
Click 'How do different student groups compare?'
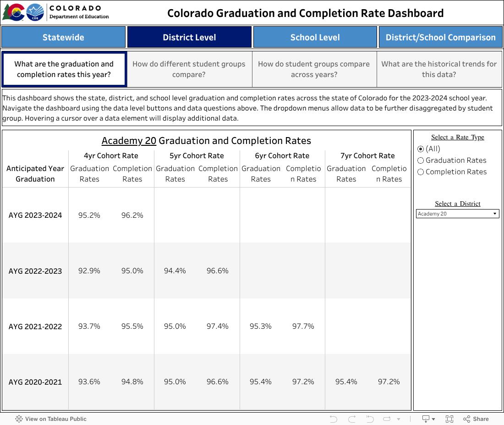pos(189,69)
